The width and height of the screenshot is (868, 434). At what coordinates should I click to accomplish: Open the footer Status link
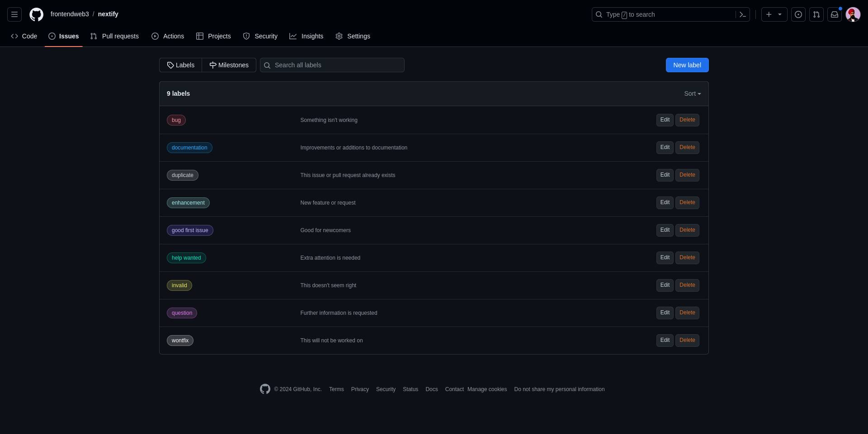[410, 389]
